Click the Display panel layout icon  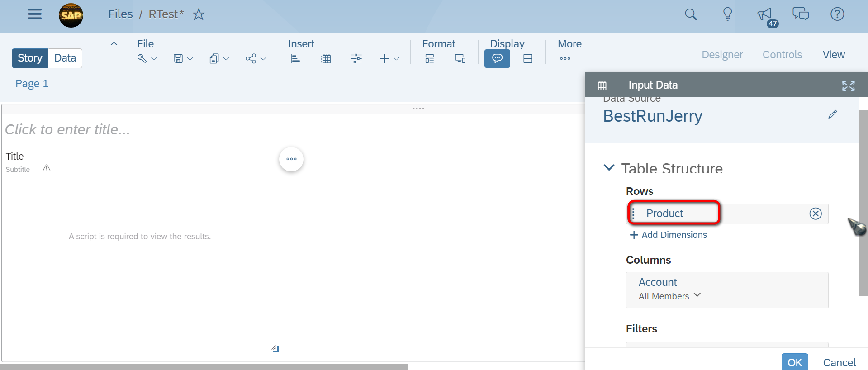click(528, 58)
